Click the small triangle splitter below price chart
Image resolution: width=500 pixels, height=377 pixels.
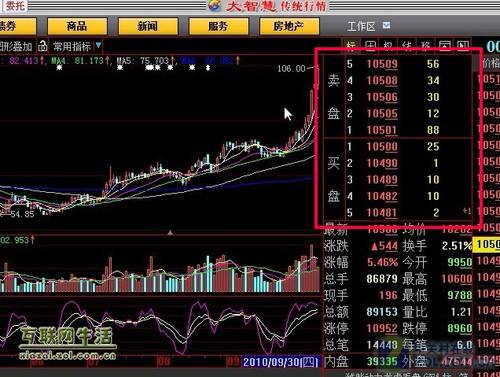point(170,232)
